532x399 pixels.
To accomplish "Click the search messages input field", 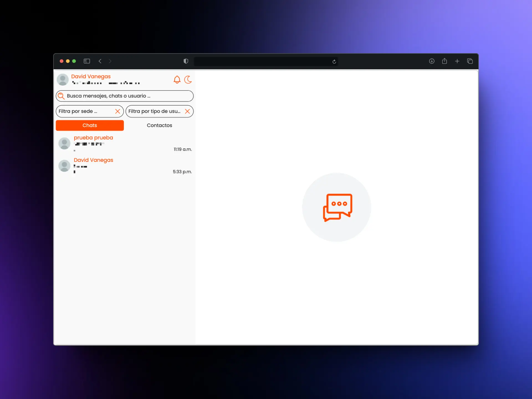I will click(x=125, y=96).
